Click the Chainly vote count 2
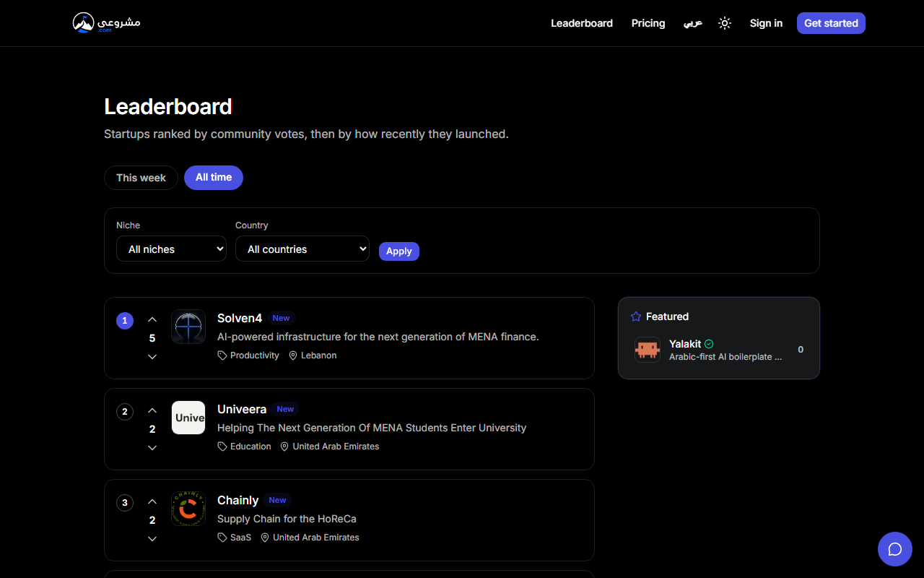This screenshot has width=924, height=578. pos(152,520)
